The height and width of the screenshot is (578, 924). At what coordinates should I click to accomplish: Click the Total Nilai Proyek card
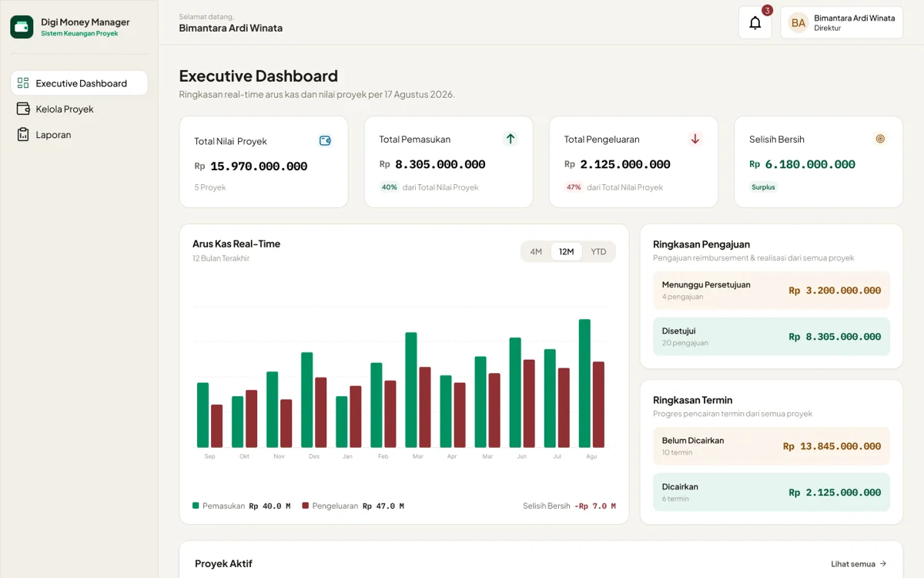263,162
